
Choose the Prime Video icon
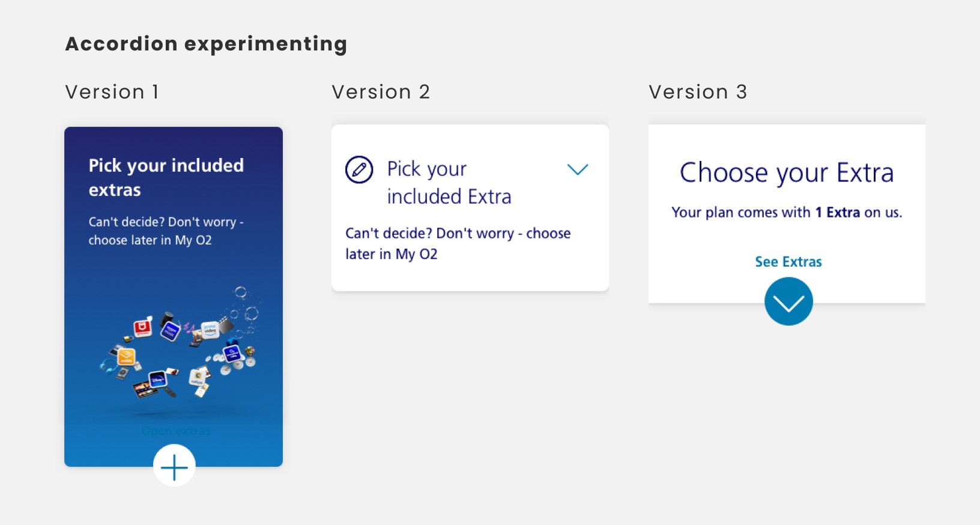(x=210, y=330)
